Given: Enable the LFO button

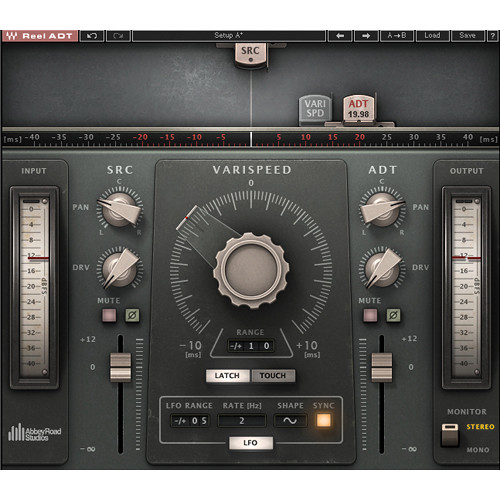Looking at the screenshot, I should coord(251,443).
